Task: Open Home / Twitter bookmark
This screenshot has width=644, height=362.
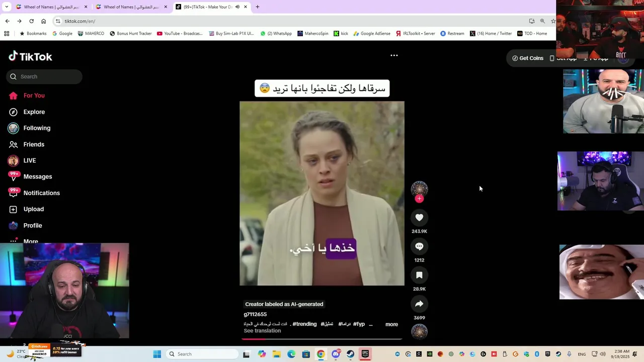Action: [492, 34]
